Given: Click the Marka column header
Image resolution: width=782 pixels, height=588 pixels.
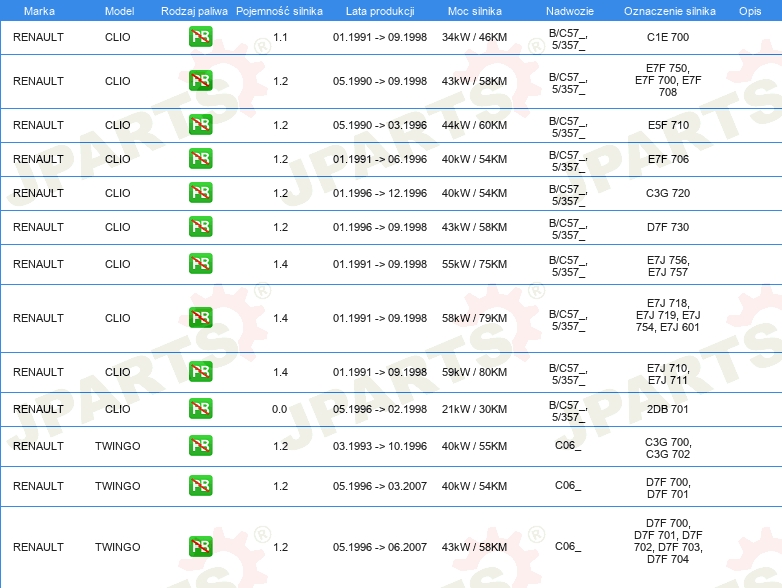Looking at the screenshot, I should (39, 11).
